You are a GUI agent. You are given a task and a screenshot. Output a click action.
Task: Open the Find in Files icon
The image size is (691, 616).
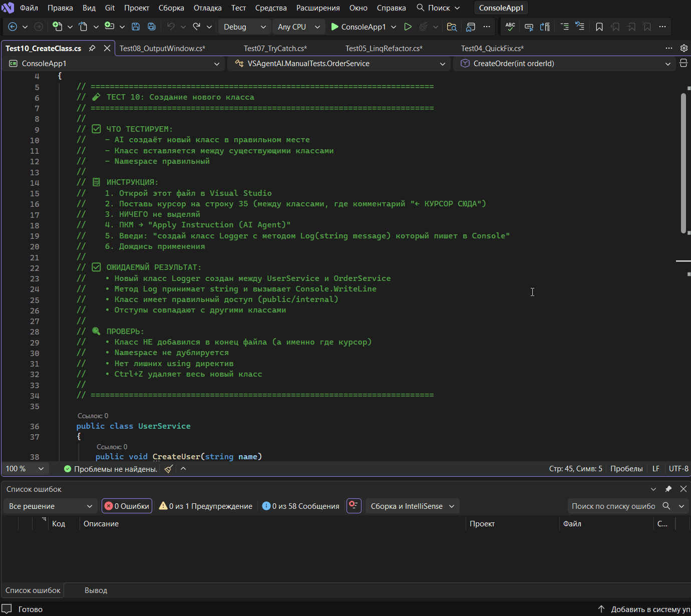pyautogui.click(x=452, y=27)
